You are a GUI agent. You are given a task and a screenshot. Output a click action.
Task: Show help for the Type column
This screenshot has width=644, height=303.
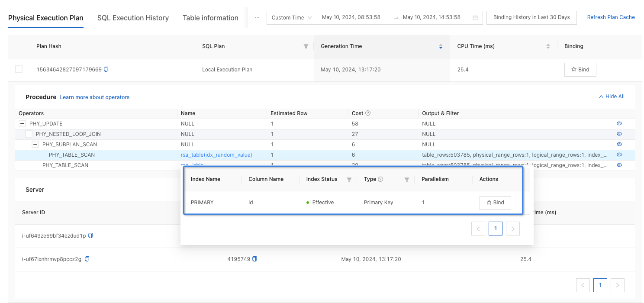pyautogui.click(x=381, y=179)
